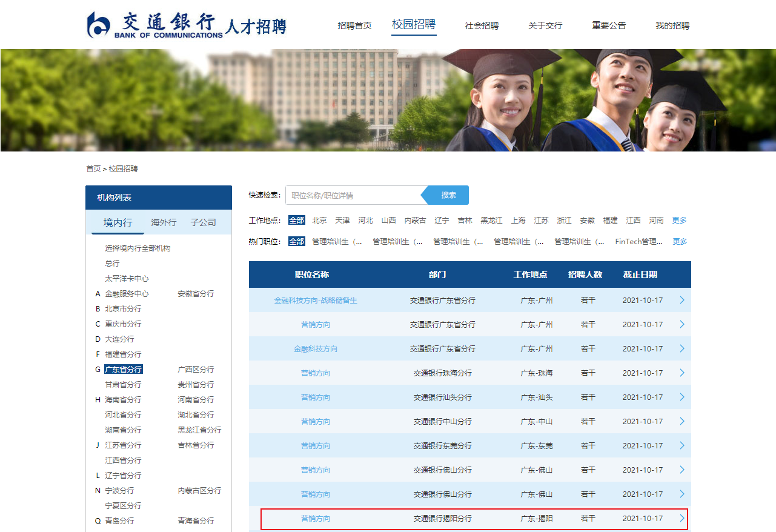Click 首页 in the breadcrumb
The image size is (776, 532).
point(93,168)
